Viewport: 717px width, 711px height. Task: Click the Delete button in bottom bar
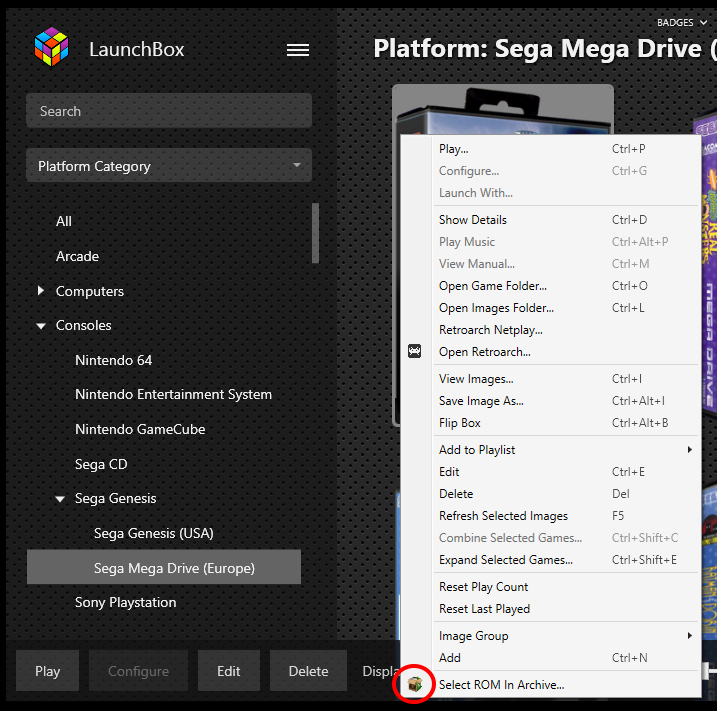308,671
